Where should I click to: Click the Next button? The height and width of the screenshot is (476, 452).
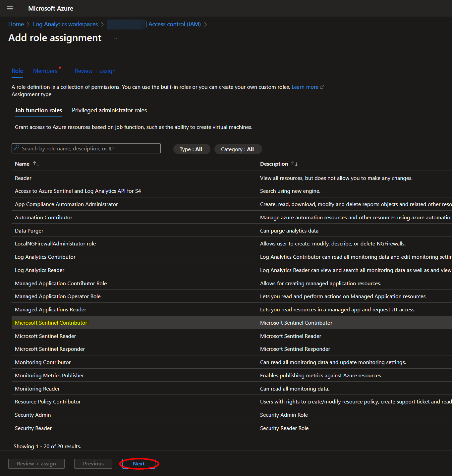click(x=139, y=464)
